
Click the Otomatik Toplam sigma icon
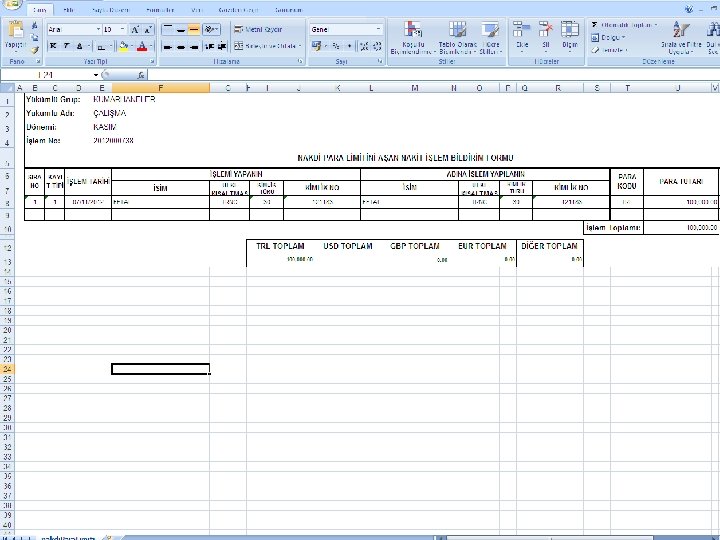click(594, 24)
